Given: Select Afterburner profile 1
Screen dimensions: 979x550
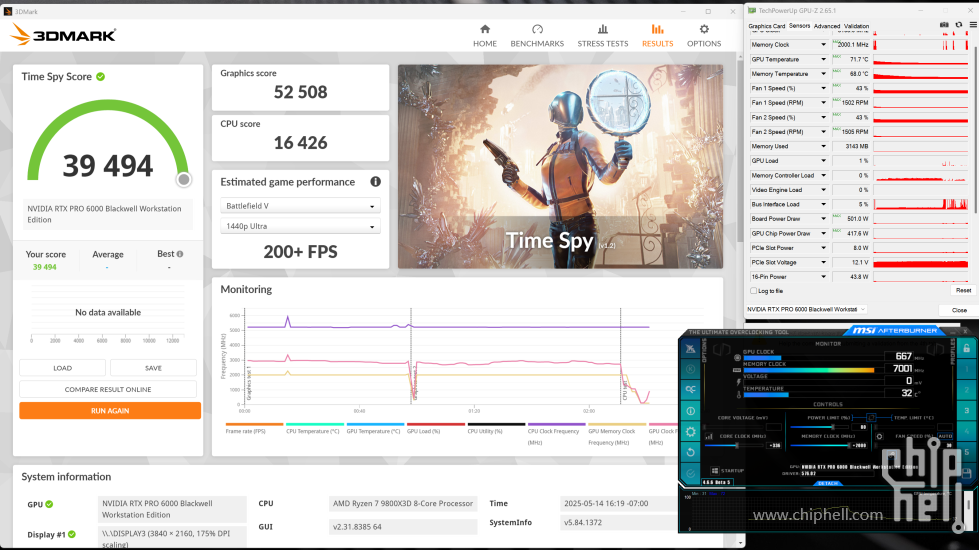Looking at the screenshot, I should (x=967, y=369).
